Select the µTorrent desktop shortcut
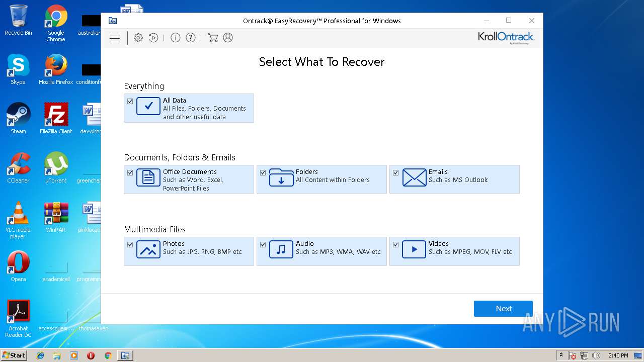The image size is (644, 362). 56,168
